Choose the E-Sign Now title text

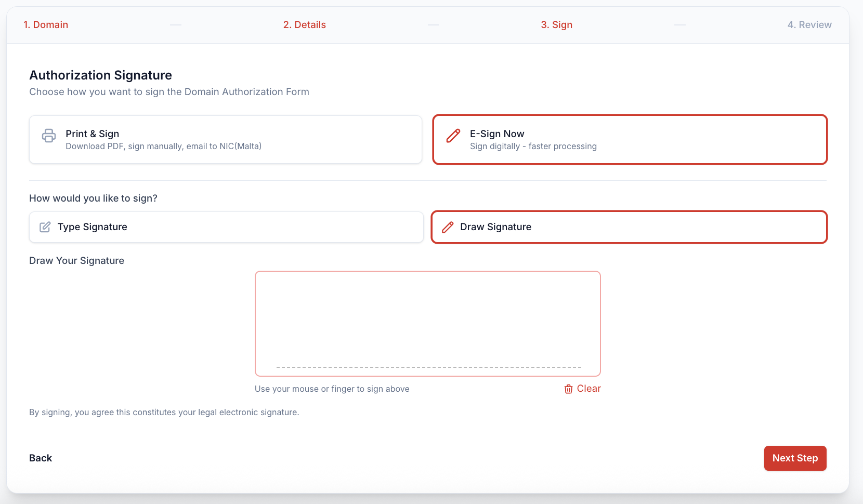pos(496,134)
